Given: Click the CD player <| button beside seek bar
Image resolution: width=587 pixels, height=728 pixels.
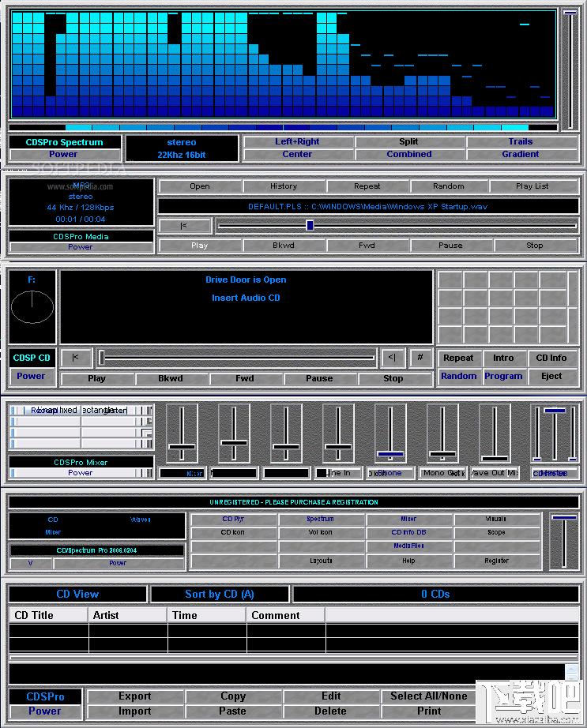Looking at the screenshot, I should [x=392, y=358].
